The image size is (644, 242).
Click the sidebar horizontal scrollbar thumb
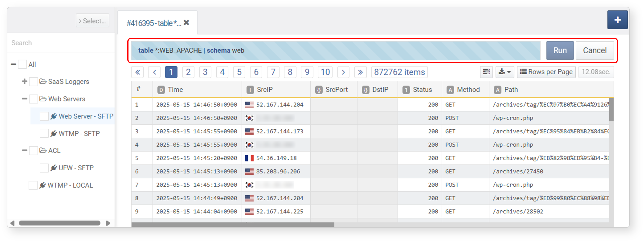[x=60, y=223]
